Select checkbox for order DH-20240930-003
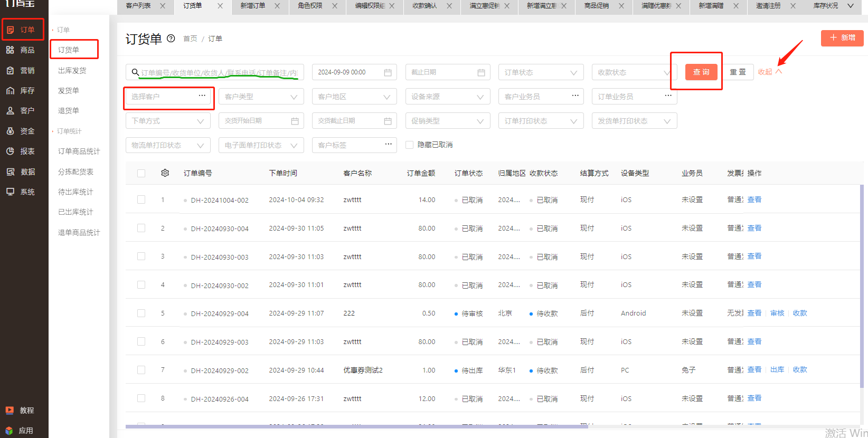 point(141,256)
